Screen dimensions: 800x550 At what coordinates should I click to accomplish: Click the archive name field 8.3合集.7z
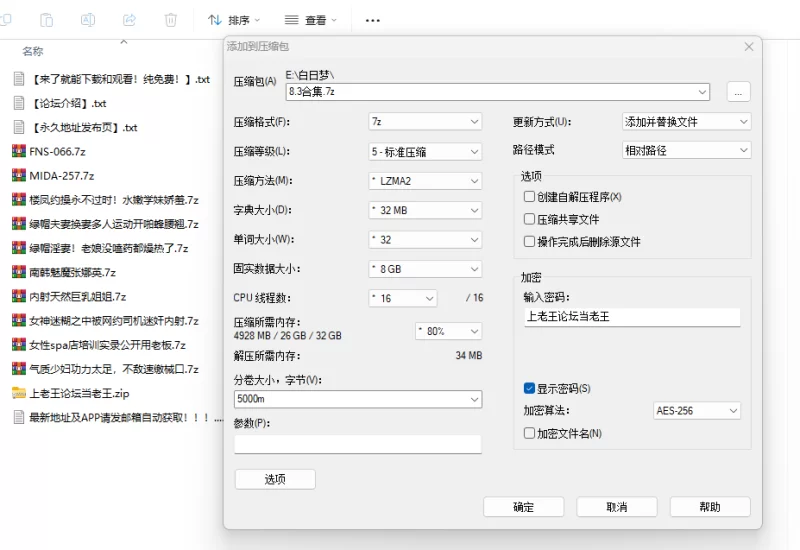(x=497, y=92)
